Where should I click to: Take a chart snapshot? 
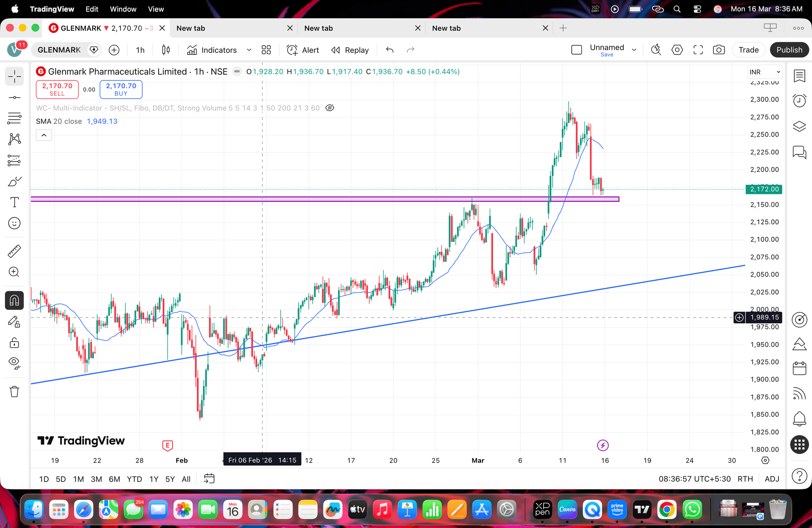pyautogui.click(x=719, y=50)
